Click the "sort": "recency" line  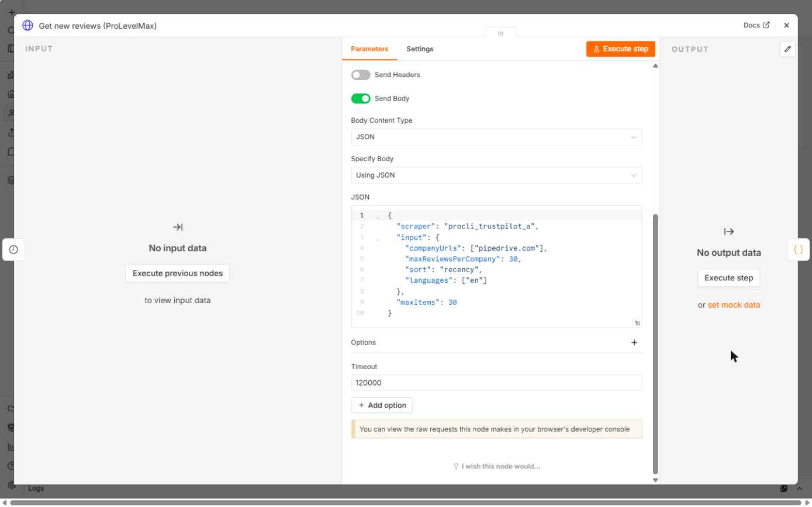click(x=444, y=270)
